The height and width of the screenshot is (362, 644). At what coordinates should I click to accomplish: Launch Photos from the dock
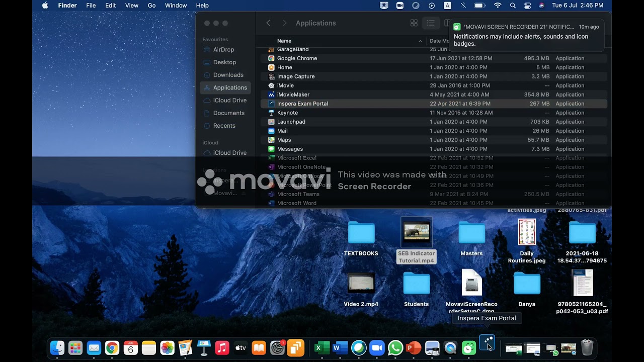167,348
